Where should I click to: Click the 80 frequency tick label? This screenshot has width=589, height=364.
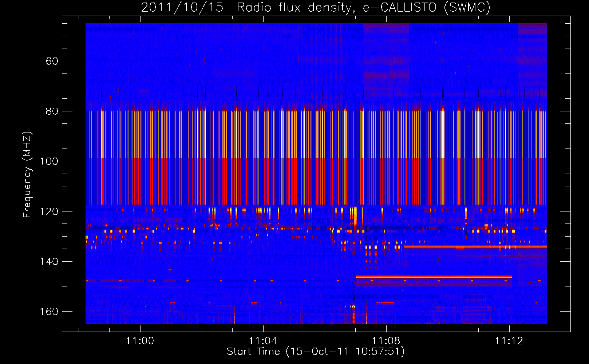tap(52, 111)
